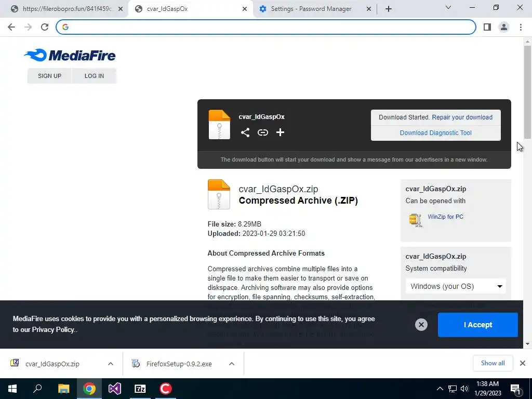Open the taskbar clock and date
This screenshot has width=532, height=399.
pyautogui.click(x=487, y=389)
